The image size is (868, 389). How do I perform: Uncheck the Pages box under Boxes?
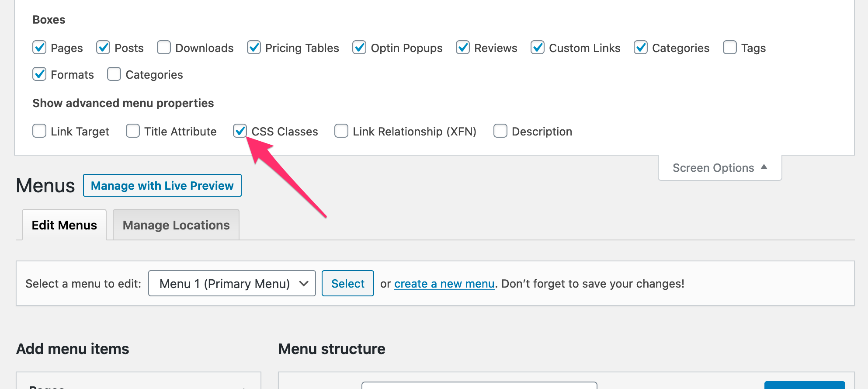(x=39, y=48)
